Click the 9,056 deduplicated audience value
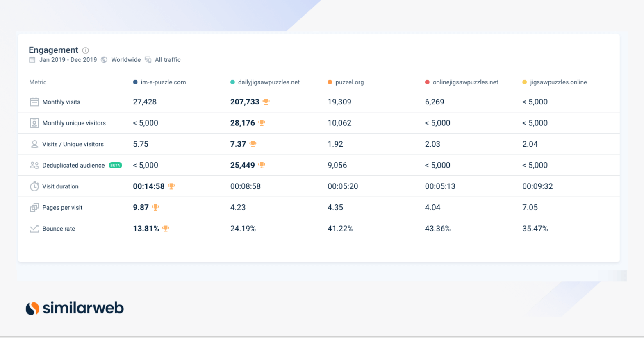 [337, 165]
